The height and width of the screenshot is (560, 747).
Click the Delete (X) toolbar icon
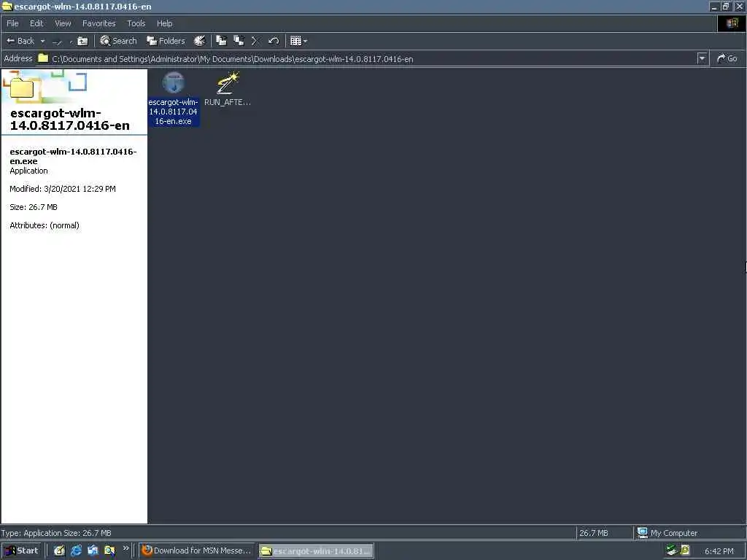tap(255, 41)
